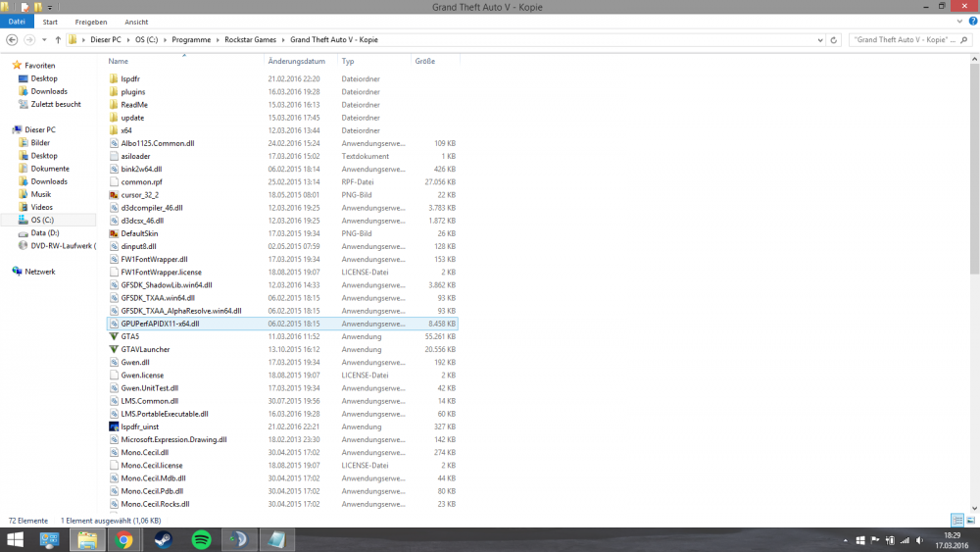980x552 pixels.
Task: Open Google Chrome from the taskbar
Action: point(124,539)
